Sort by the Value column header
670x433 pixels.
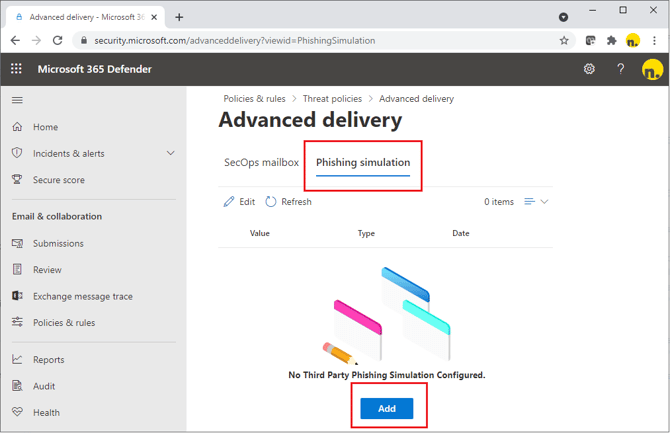[259, 233]
